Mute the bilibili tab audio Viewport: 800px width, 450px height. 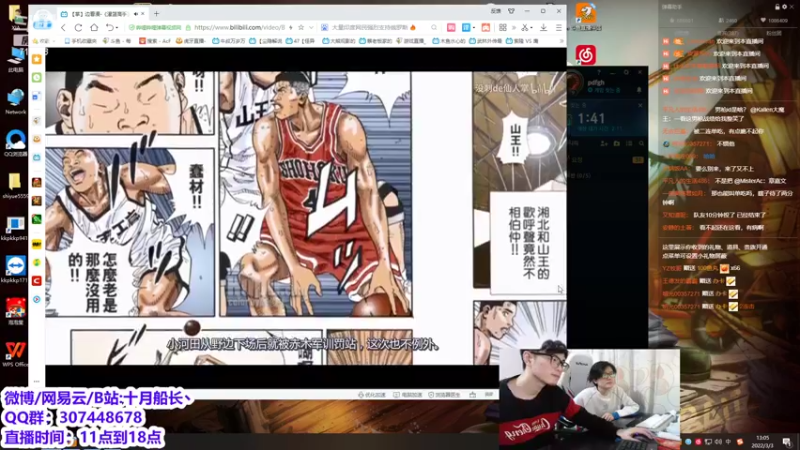tap(136, 14)
